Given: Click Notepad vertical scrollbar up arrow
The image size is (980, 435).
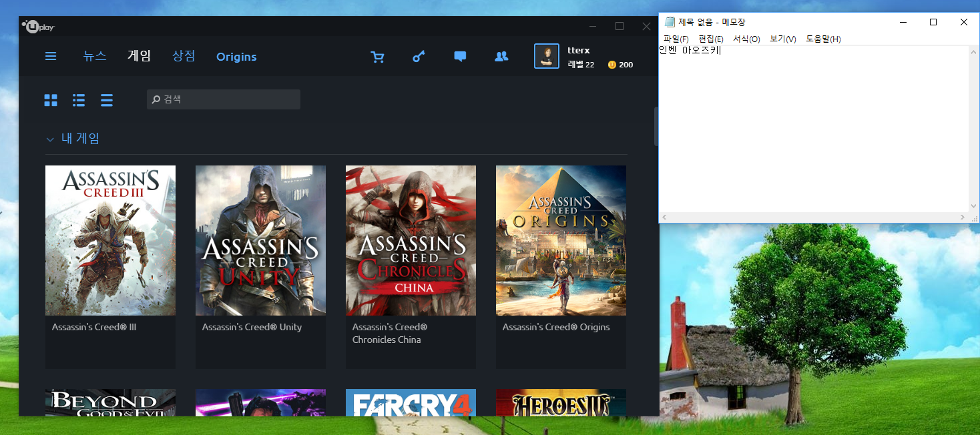Looking at the screenshot, I should (x=974, y=51).
